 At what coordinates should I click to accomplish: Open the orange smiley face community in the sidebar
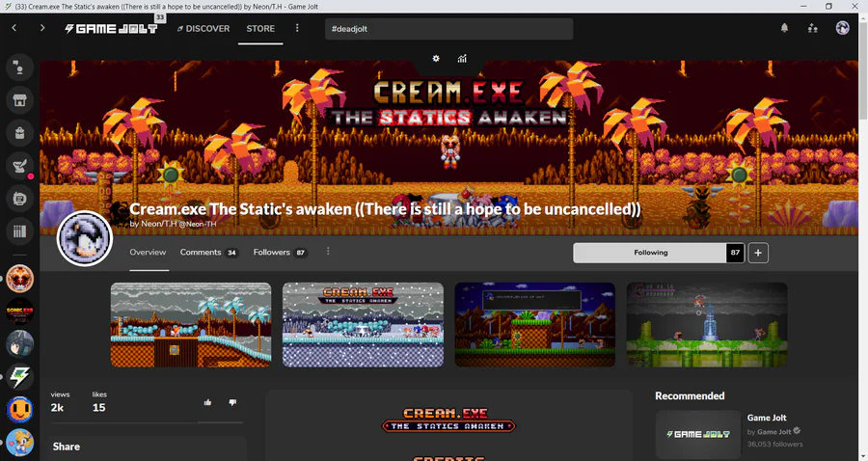20,410
